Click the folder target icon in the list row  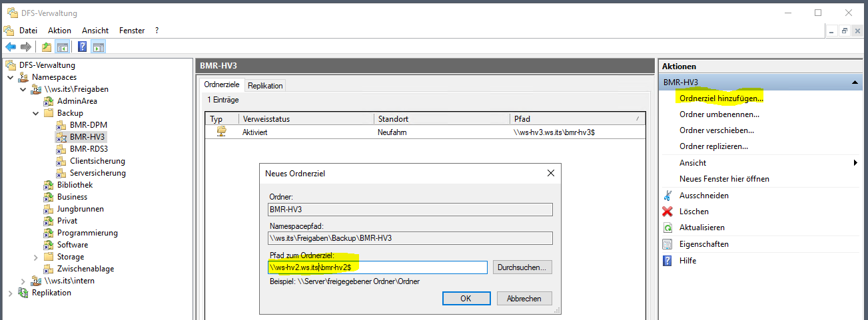[x=221, y=132]
